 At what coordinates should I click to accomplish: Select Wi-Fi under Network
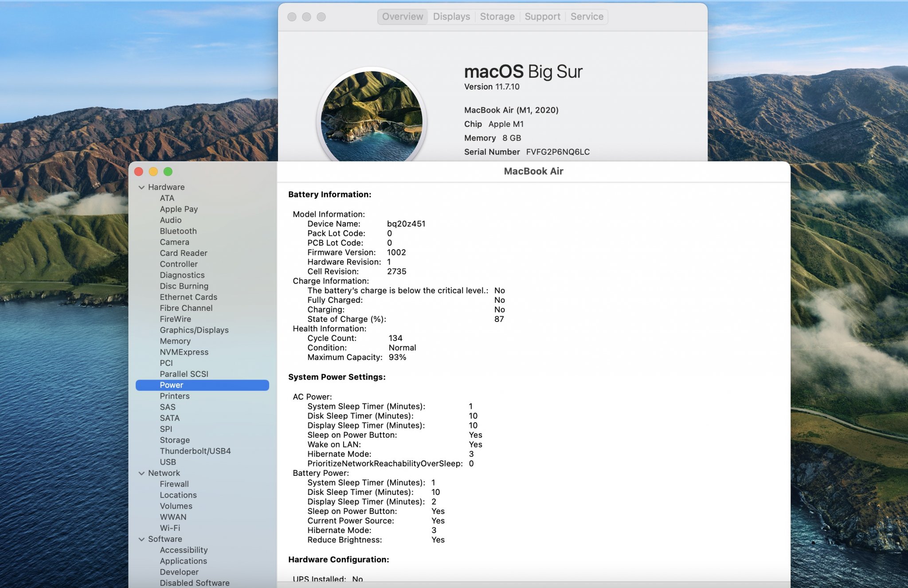click(x=170, y=528)
